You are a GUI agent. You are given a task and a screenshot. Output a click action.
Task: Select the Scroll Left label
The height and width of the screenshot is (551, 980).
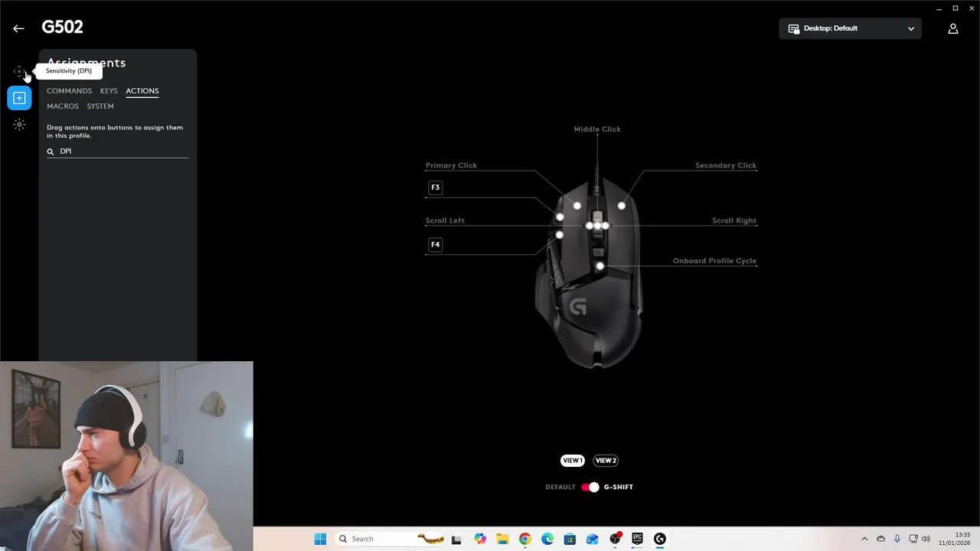coord(445,220)
